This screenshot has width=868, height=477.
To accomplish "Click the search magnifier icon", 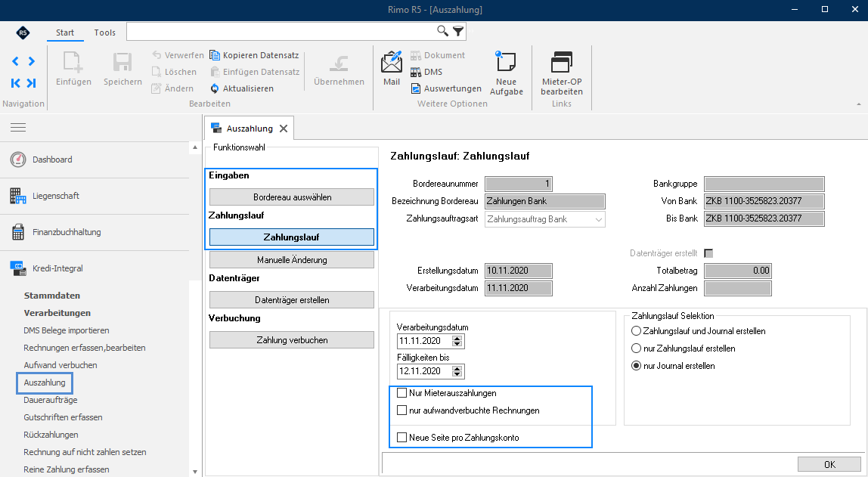I will [x=442, y=31].
